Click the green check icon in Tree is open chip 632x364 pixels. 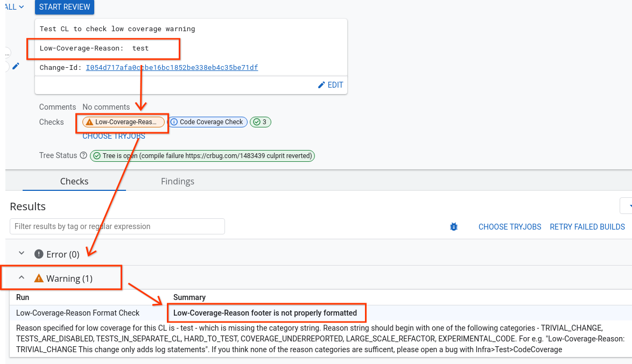[x=96, y=156]
